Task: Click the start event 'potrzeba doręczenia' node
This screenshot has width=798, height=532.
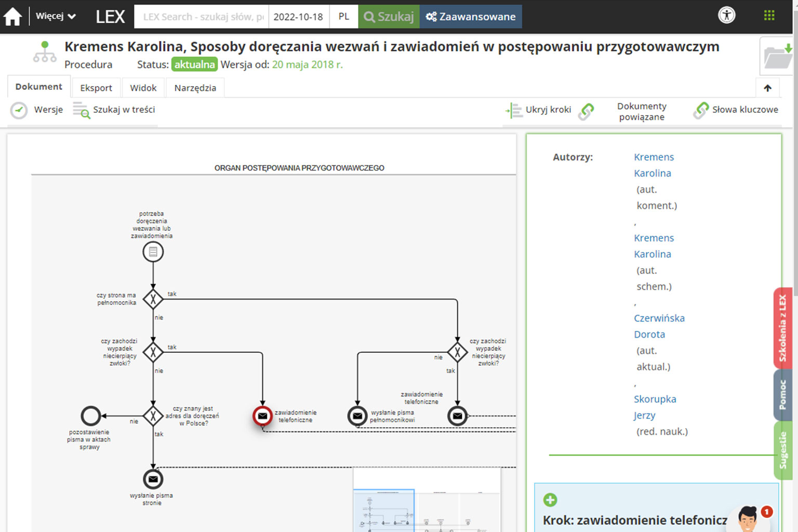Action: [x=153, y=252]
